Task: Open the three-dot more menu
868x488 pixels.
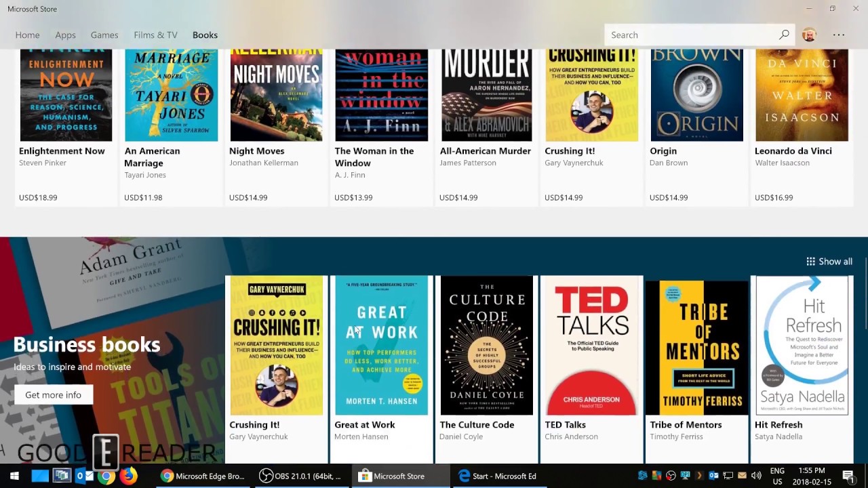Action: (x=839, y=35)
